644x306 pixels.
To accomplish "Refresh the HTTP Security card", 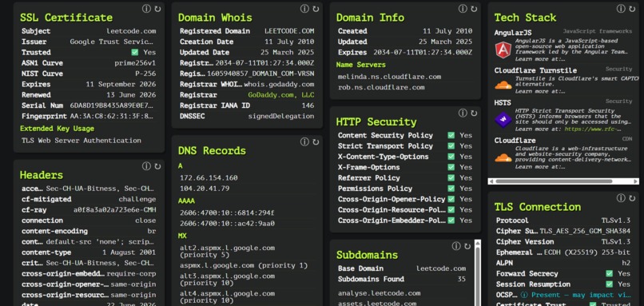I will pyautogui.click(x=474, y=113).
